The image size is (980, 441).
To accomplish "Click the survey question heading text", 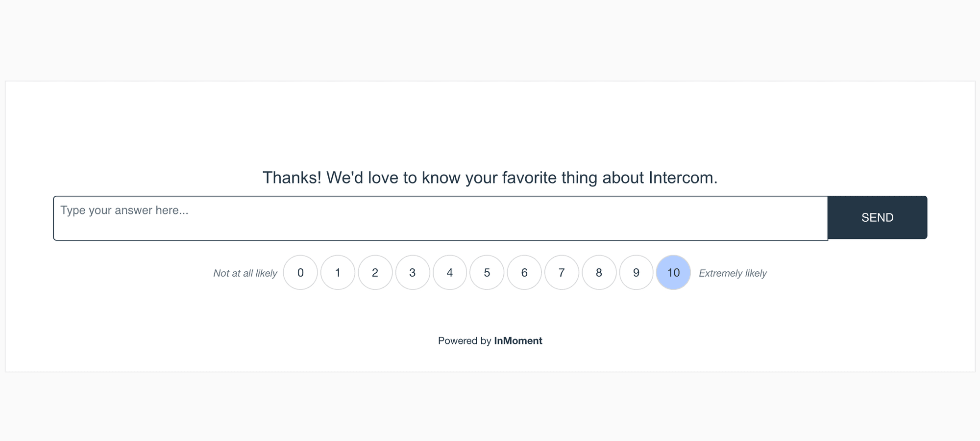I will [490, 178].
